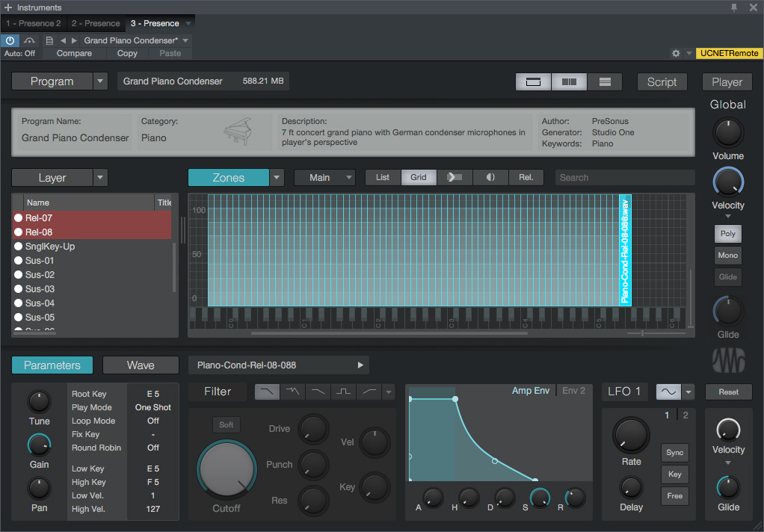Enable Sync for LFO 1
This screenshot has height=532, width=764.
pos(674,452)
